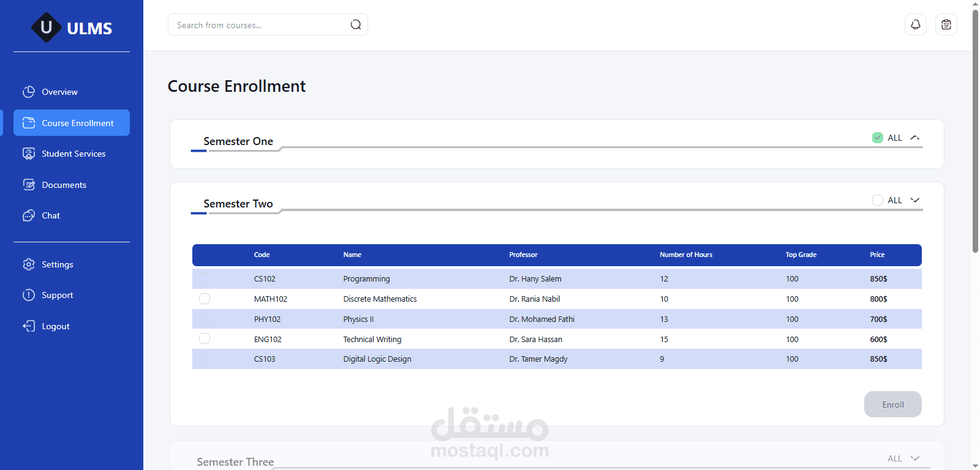Screen dimensions: 980x470
Task: Click the Chat bubble icon
Action: click(x=29, y=215)
